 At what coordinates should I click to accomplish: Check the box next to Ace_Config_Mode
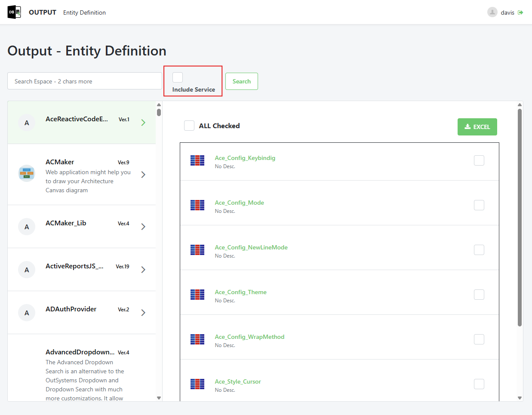coord(479,205)
